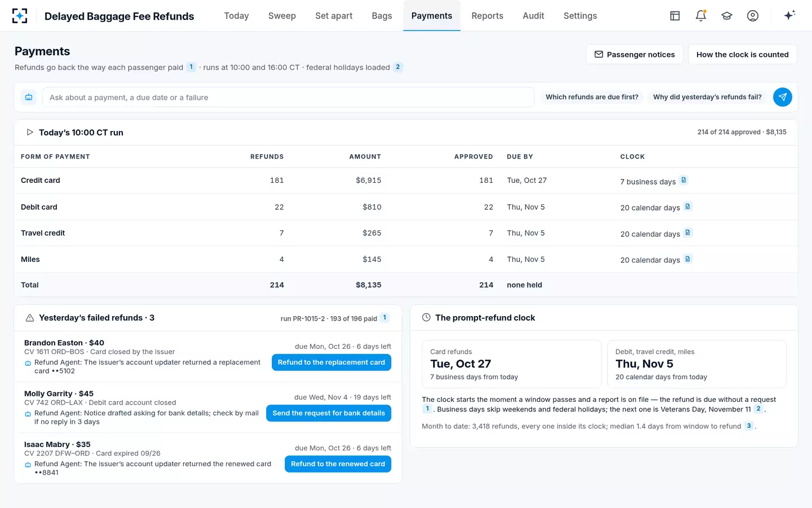Refund Brandon Easton to the replacement card
The image size is (812, 508).
click(332, 362)
